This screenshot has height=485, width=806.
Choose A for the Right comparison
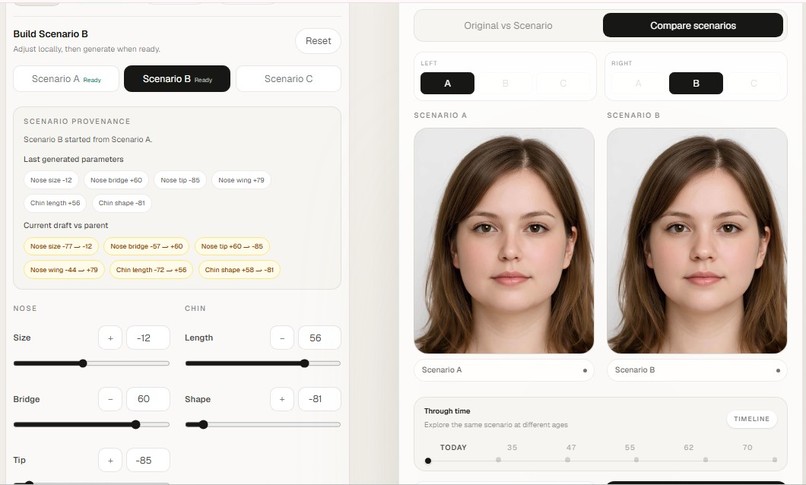[x=638, y=83]
